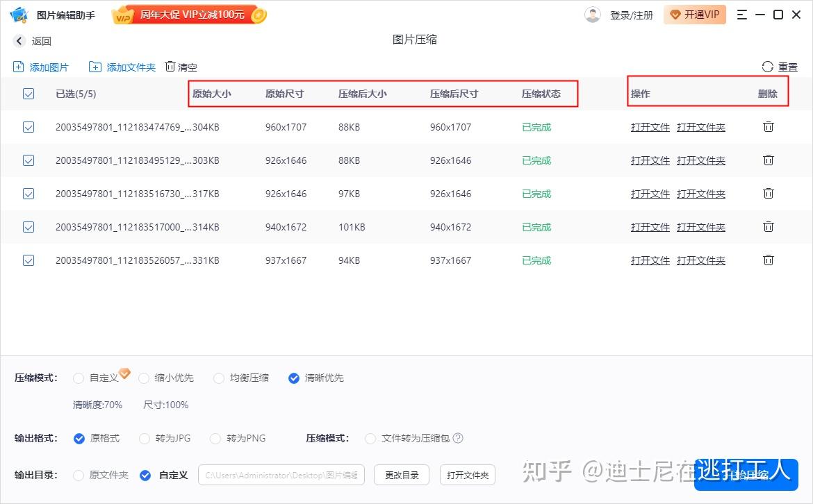Click the user avatar icon
813x504 pixels.
[593, 15]
